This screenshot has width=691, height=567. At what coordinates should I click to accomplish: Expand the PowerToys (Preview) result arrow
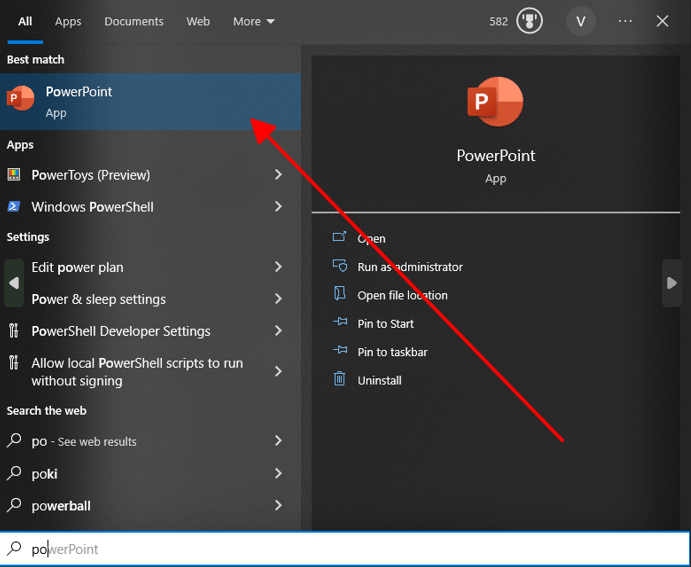pyautogui.click(x=278, y=175)
